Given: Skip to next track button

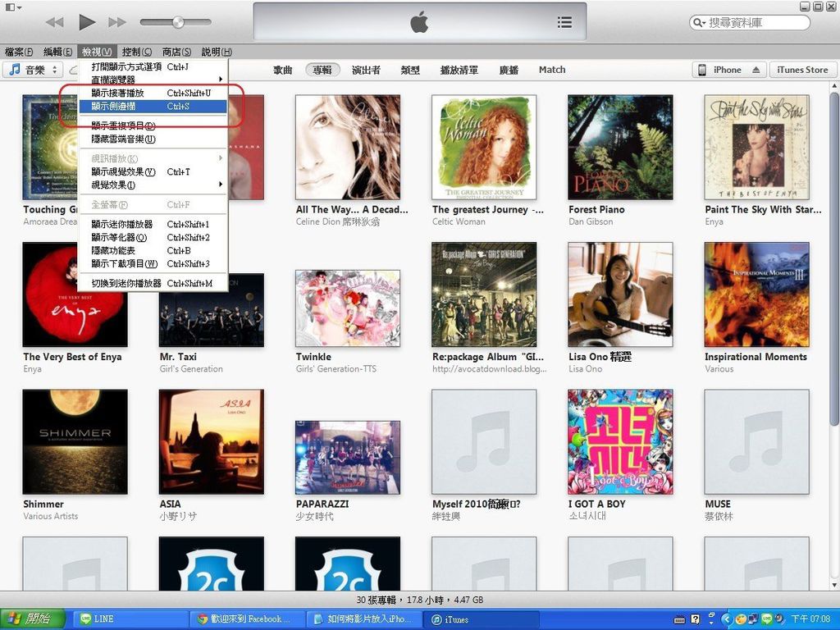Looking at the screenshot, I should (x=117, y=22).
